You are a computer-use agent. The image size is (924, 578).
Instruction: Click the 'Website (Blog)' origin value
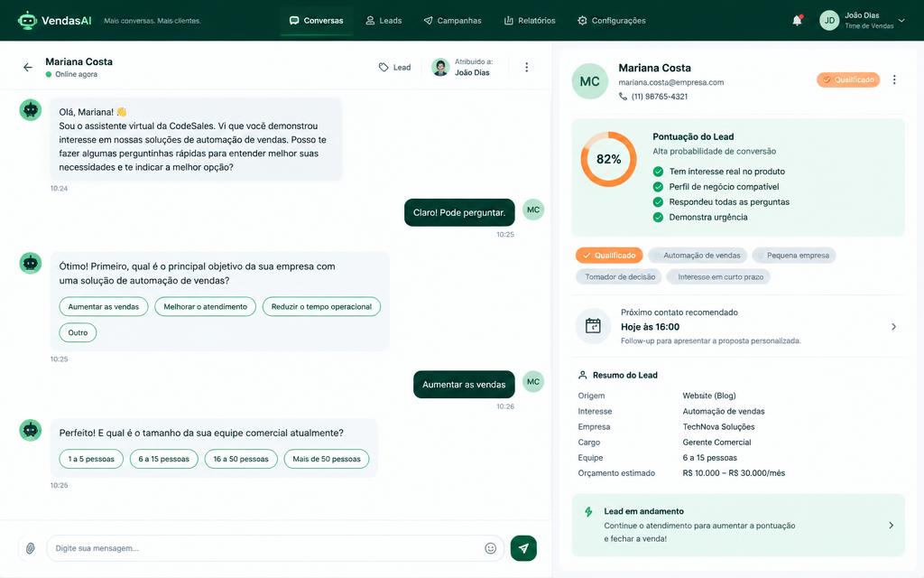coord(709,396)
